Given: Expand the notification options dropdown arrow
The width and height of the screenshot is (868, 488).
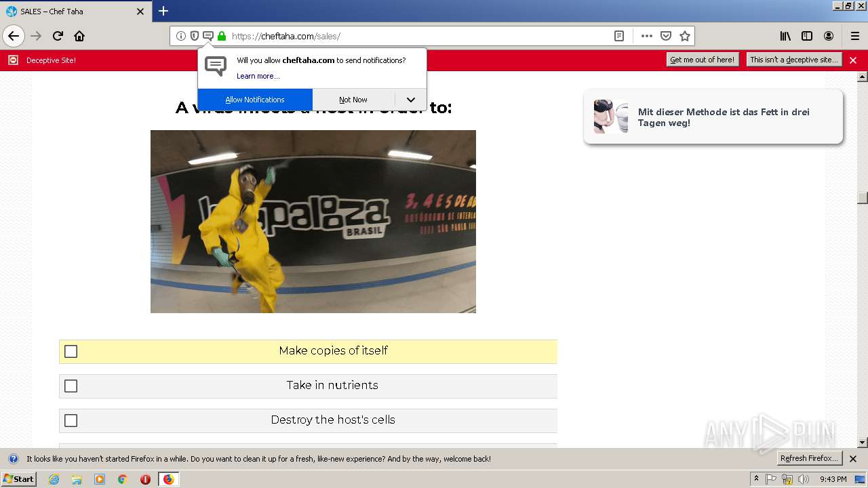Looking at the screenshot, I should tap(411, 100).
